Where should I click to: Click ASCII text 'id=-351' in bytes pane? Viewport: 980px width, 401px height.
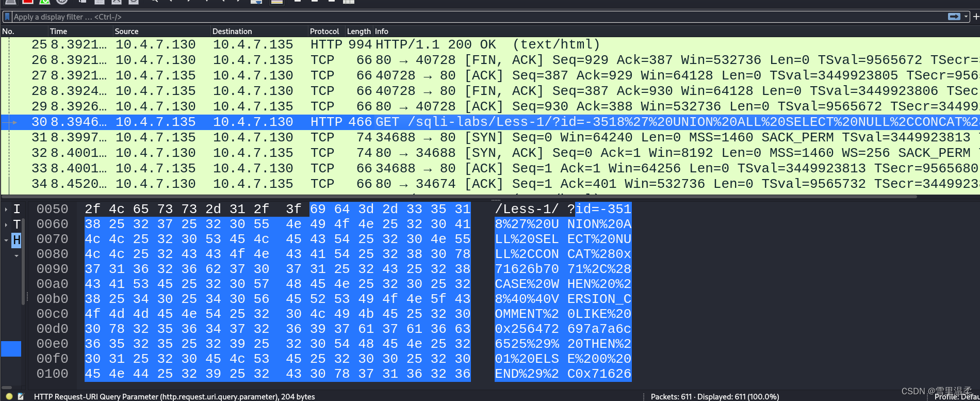603,209
